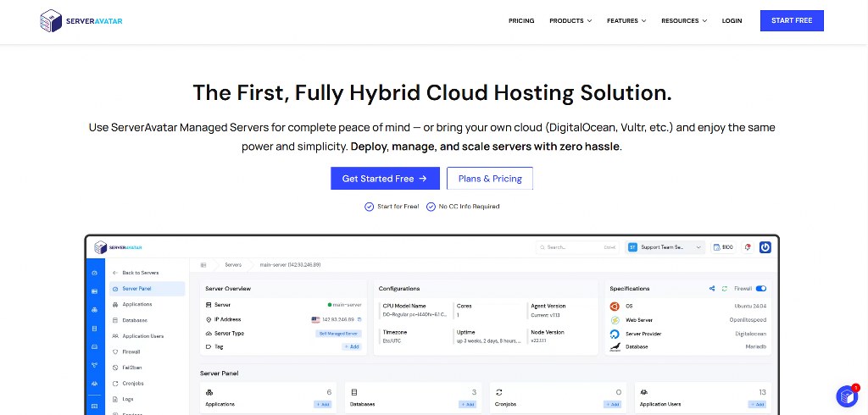Click the main-server breadcrumb text
Image resolution: width=868 pixels, height=415 pixels.
290,265
